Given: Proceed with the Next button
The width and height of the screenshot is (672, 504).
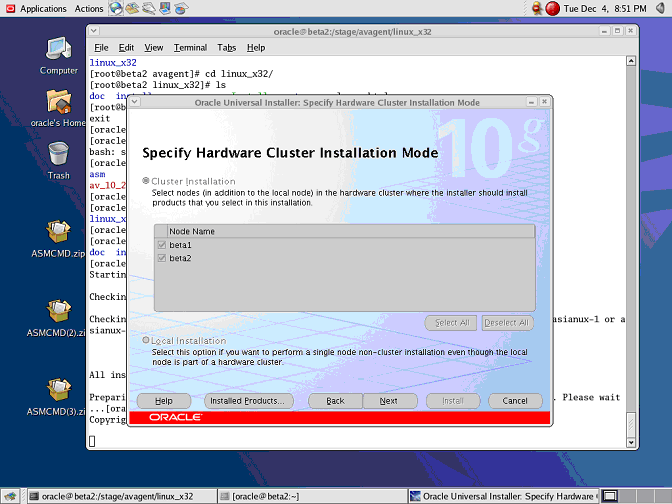Looking at the screenshot, I should (x=390, y=401).
